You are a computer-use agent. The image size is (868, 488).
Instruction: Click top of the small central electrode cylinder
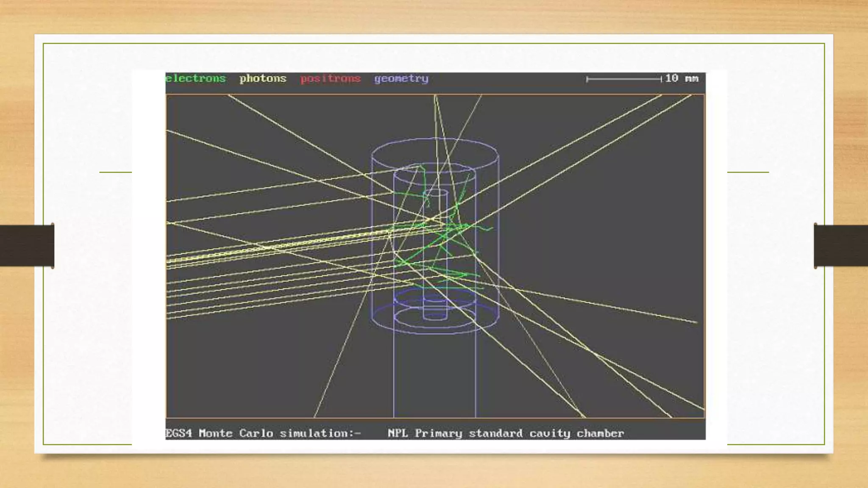435,193
